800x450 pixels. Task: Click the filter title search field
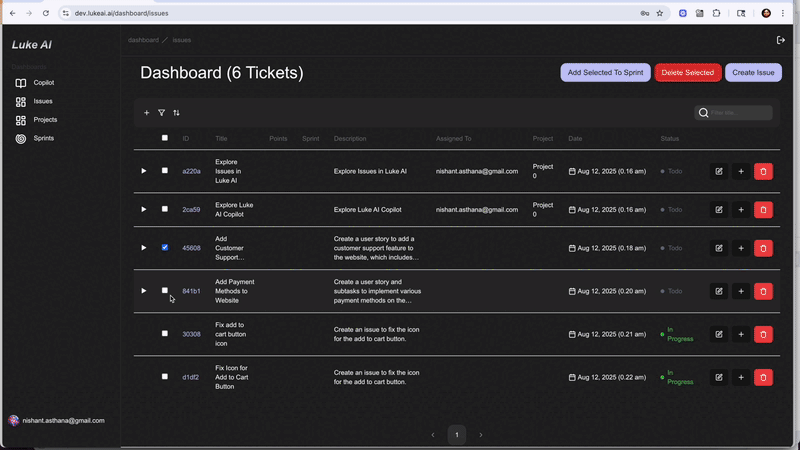[x=739, y=113]
